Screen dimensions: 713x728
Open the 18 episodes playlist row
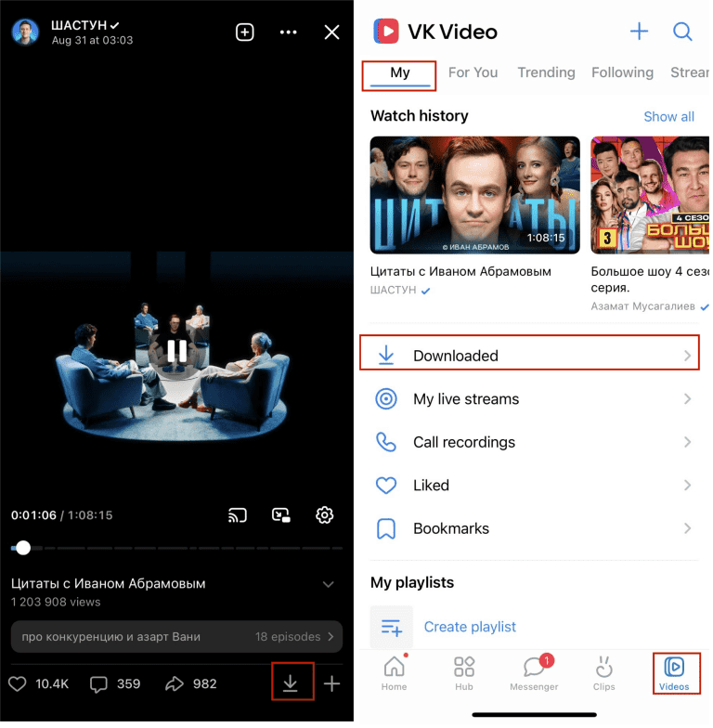pyautogui.click(x=176, y=637)
